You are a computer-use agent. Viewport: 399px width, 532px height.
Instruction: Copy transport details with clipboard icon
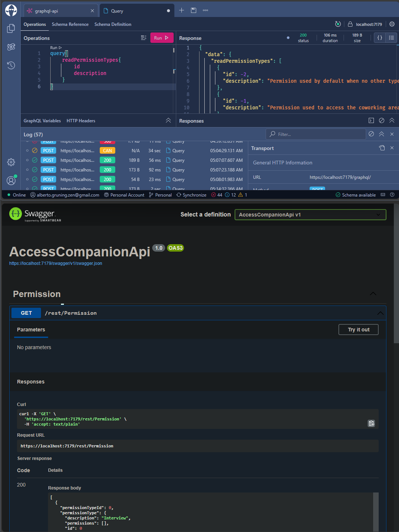[382, 148]
